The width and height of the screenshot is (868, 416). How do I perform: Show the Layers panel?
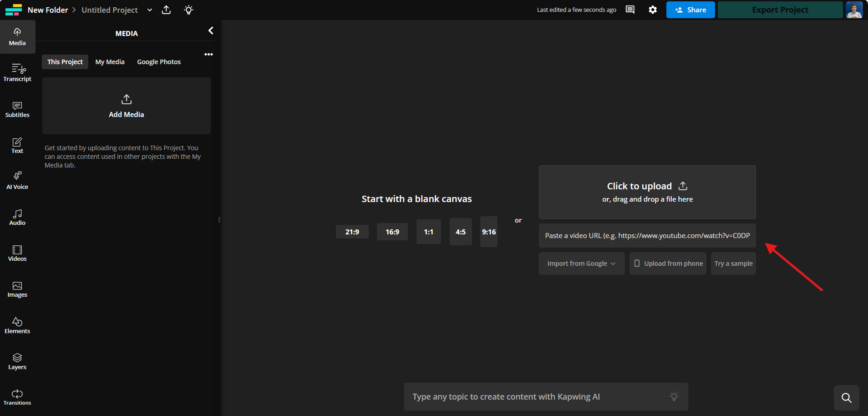17,360
